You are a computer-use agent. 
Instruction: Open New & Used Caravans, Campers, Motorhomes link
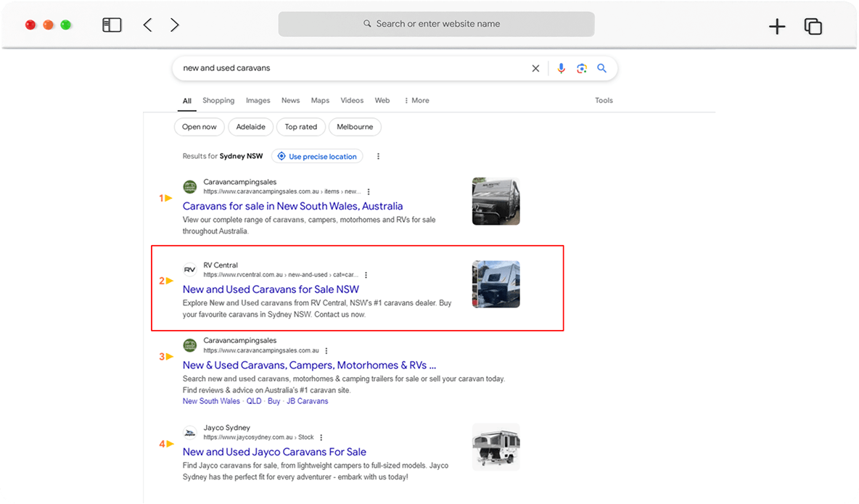pyautogui.click(x=309, y=365)
